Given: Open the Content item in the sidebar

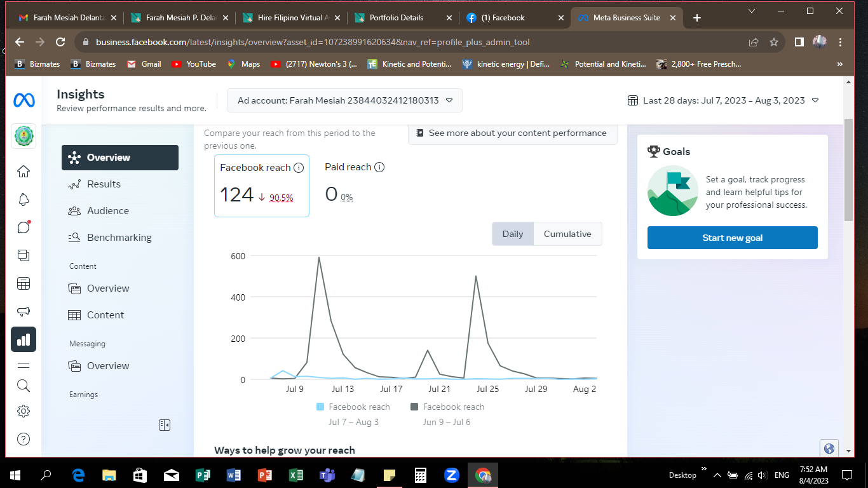Looking at the screenshot, I should click(x=120, y=315).
